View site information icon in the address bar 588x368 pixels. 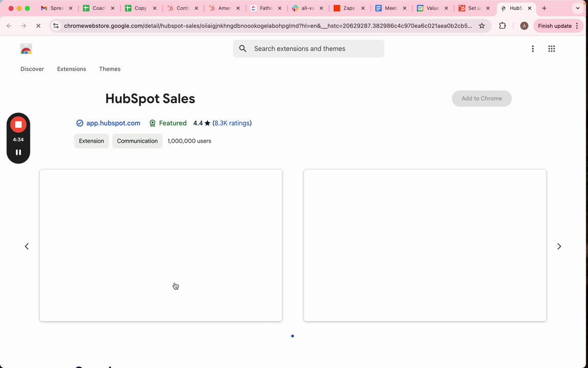pos(56,26)
